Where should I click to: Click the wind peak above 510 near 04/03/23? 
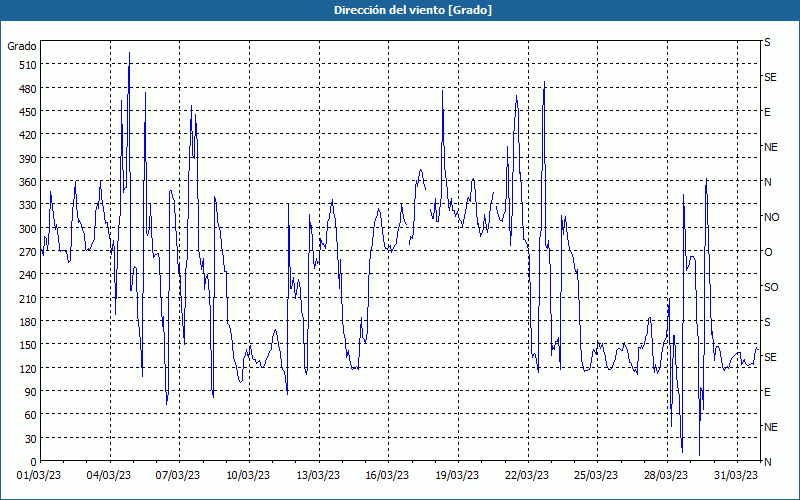[129, 53]
